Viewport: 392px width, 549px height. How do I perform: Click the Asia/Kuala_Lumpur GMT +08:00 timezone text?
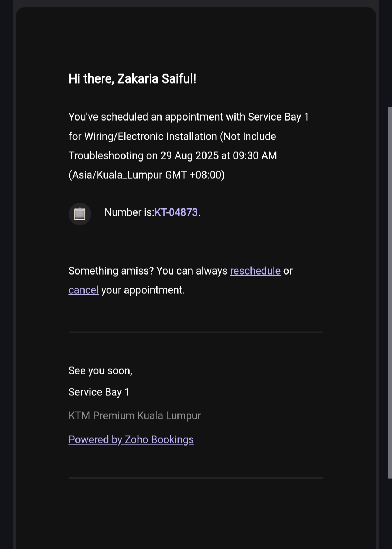pyautogui.click(x=147, y=175)
